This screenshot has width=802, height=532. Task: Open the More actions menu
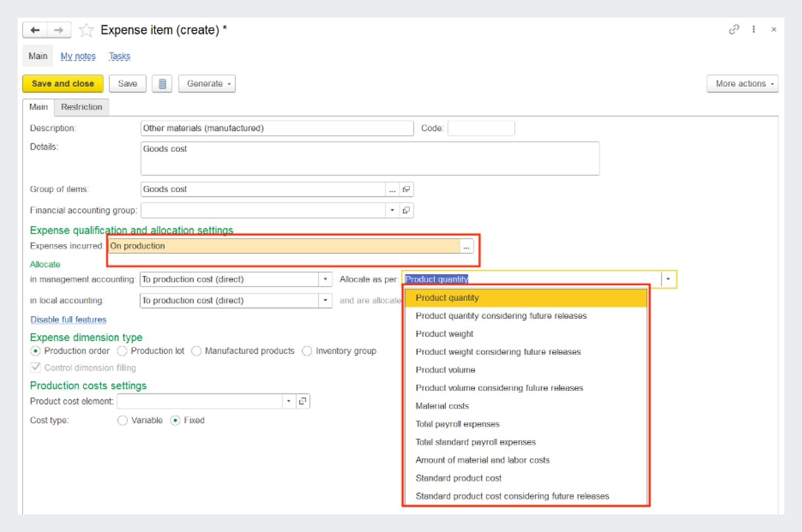click(x=742, y=84)
